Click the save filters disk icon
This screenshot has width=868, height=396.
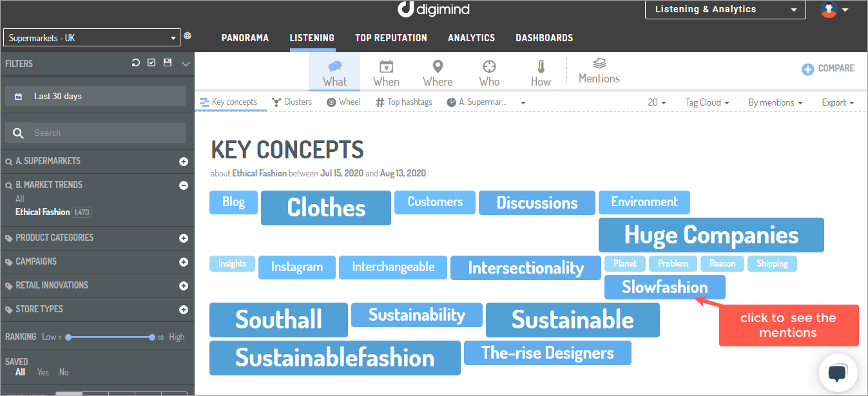pos(168,63)
